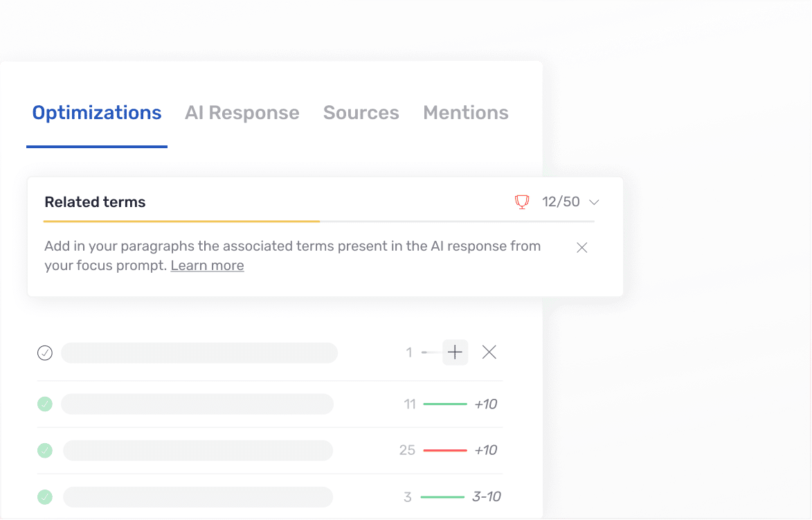Open the Learn more link
812x520 pixels.
tap(207, 265)
